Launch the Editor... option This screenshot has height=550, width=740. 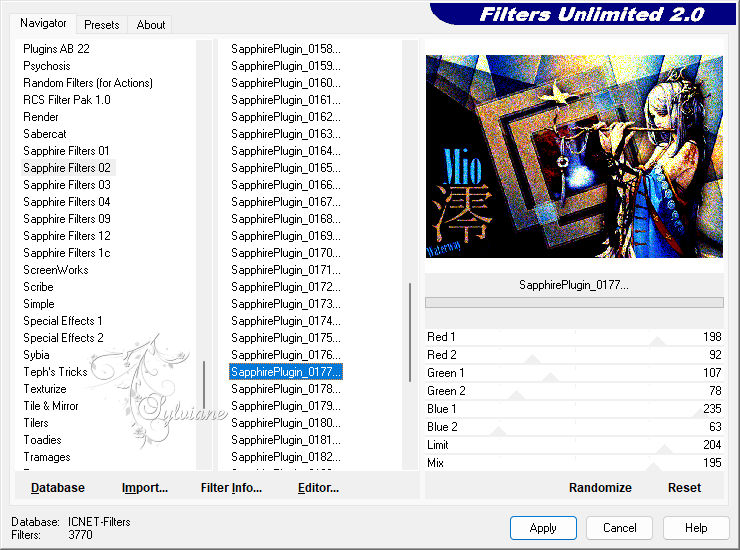coord(318,487)
